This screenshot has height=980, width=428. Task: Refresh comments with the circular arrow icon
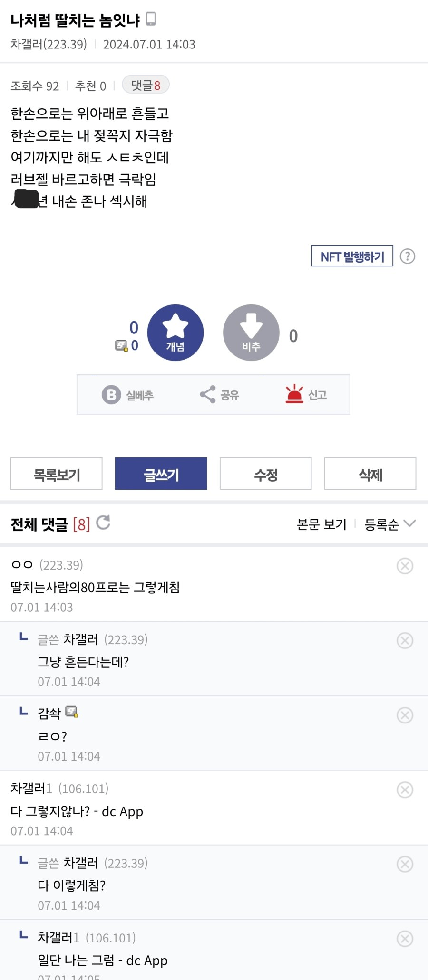pyautogui.click(x=103, y=523)
